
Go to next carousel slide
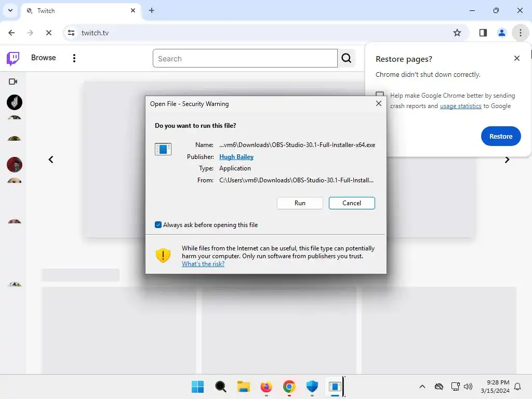click(507, 160)
